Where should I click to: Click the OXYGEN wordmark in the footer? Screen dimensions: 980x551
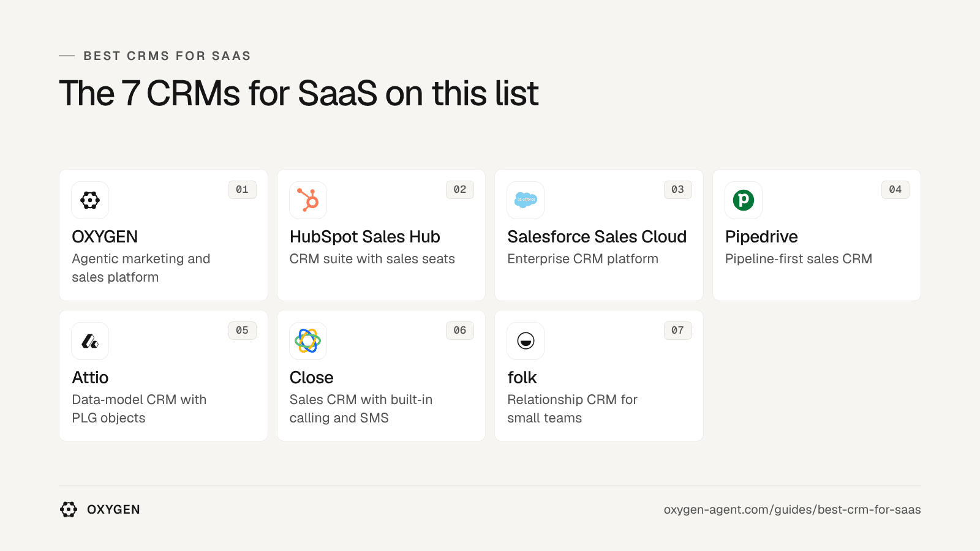(x=113, y=509)
